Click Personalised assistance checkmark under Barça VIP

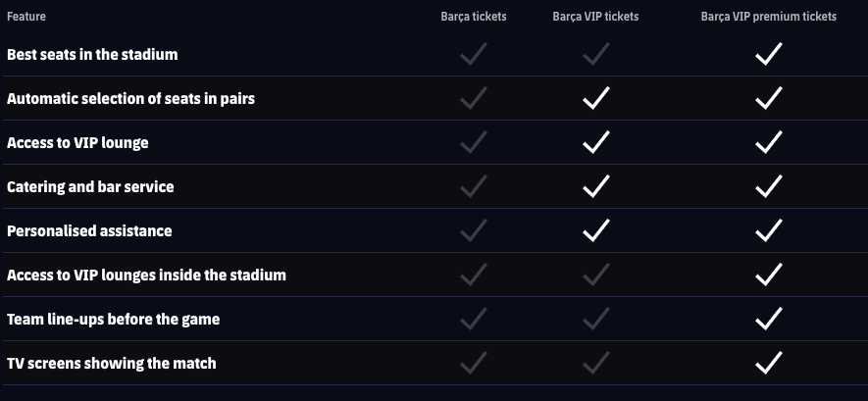[x=595, y=230]
